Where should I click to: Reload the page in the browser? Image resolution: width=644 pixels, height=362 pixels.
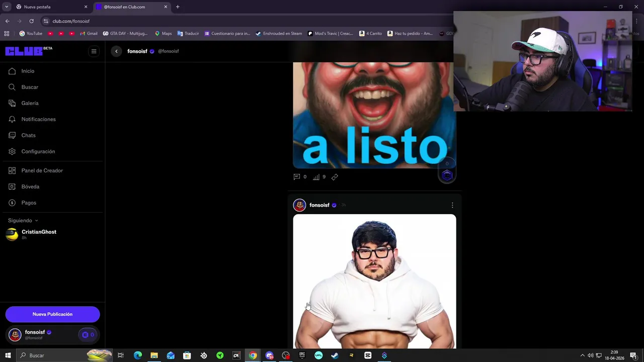pos(31,21)
